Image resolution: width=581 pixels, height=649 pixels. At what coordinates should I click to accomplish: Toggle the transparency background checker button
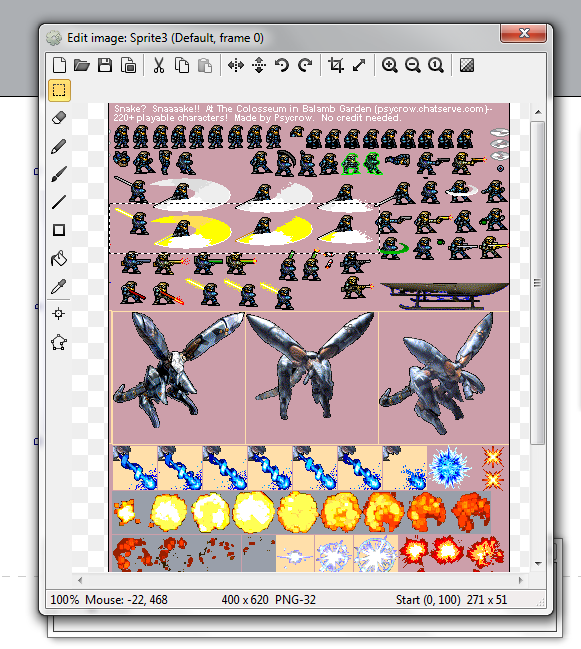pyautogui.click(x=467, y=65)
